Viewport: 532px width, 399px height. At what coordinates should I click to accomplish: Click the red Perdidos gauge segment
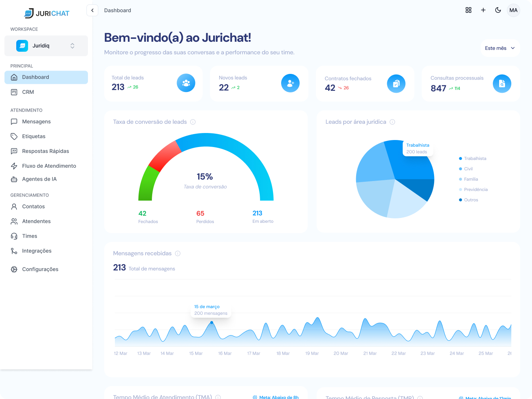pyautogui.click(x=164, y=156)
